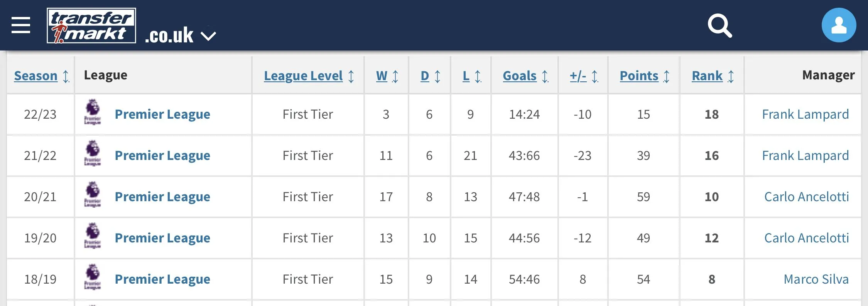The height and width of the screenshot is (306, 868).
Task: Click Premier League logo in 18/19 row
Action: tap(93, 277)
